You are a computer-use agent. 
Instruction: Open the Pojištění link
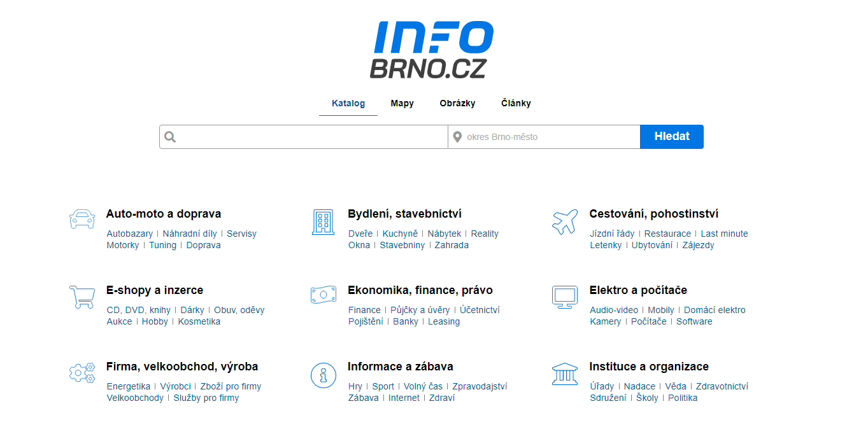364,321
